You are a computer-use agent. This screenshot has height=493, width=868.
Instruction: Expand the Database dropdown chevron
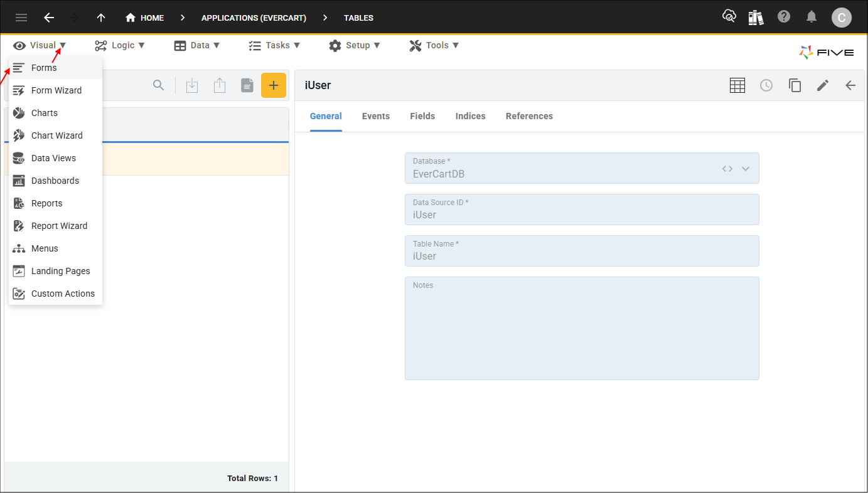(746, 169)
